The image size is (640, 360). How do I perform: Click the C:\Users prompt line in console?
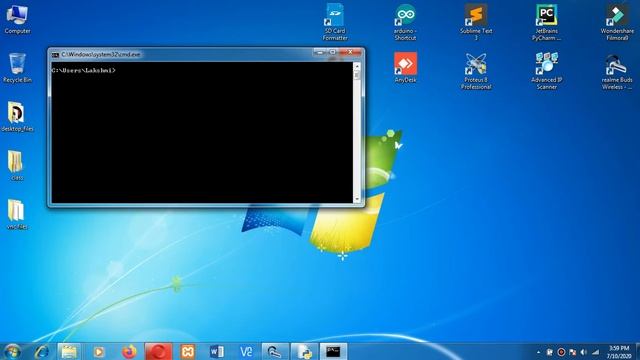pyautogui.click(x=84, y=71)
